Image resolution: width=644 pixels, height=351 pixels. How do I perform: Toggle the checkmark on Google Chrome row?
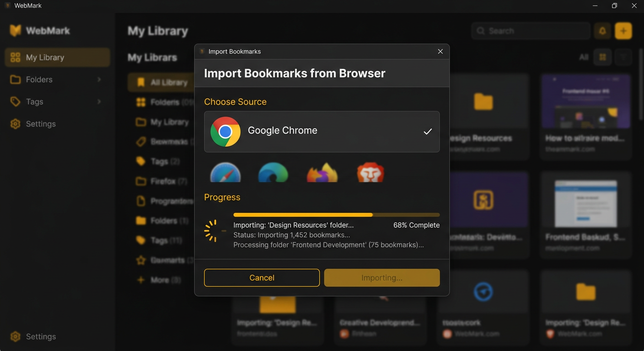click(x=428, y=132)
